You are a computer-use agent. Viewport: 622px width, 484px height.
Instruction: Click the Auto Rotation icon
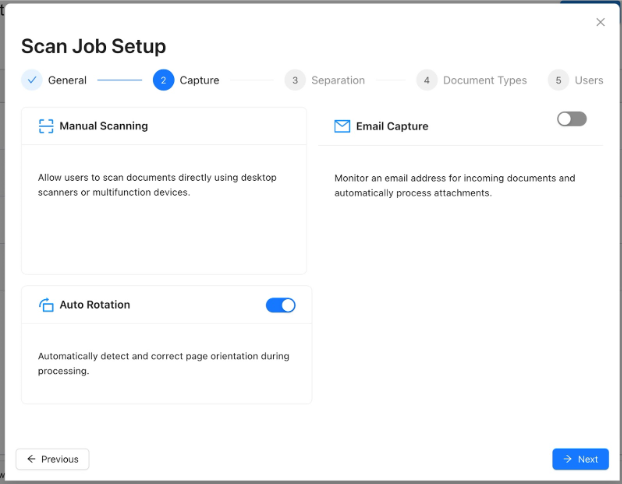46,305
